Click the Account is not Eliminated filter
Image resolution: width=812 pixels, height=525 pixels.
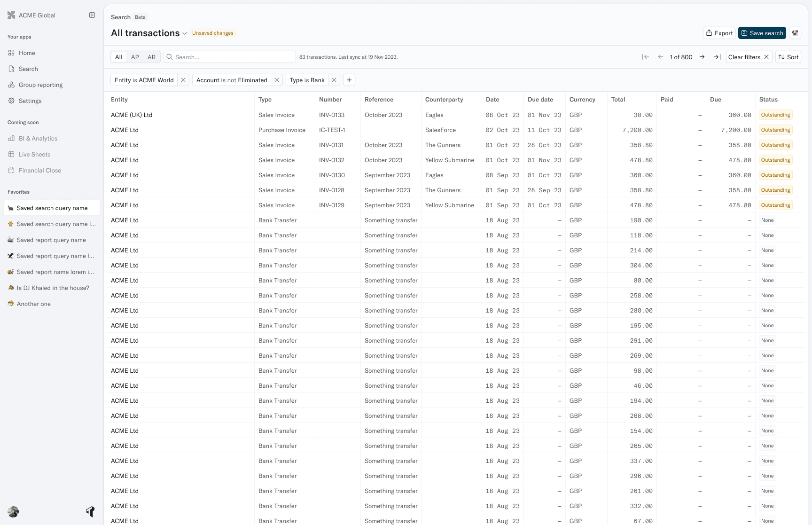tap(232, 80)
